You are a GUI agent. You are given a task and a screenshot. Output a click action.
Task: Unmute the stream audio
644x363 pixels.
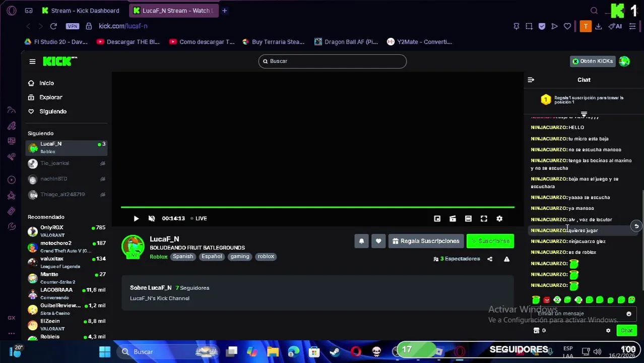point(152,218)
